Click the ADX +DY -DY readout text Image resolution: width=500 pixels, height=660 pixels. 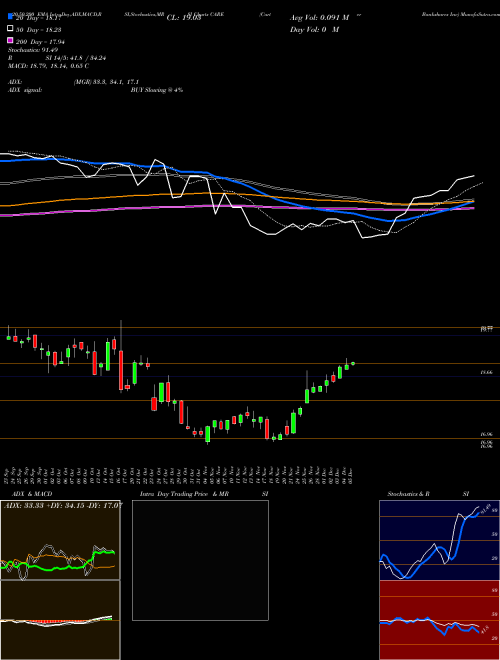(x=63, y=505)
